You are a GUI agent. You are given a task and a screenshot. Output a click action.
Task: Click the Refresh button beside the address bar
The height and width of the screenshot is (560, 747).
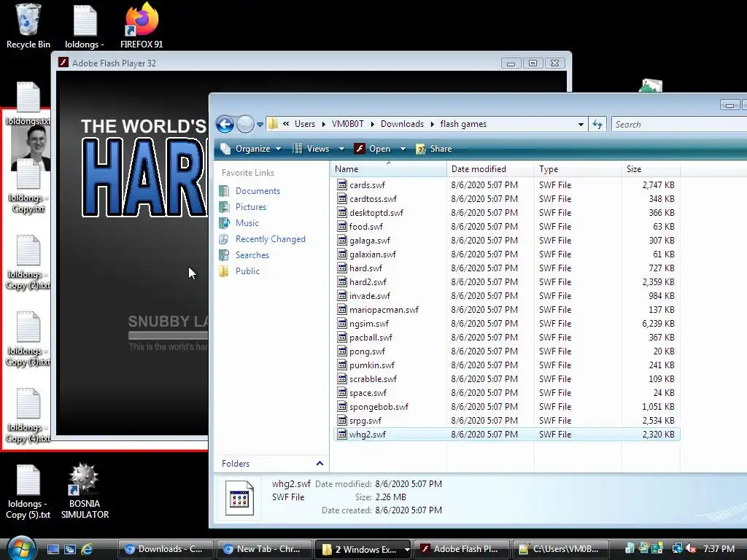597,124
